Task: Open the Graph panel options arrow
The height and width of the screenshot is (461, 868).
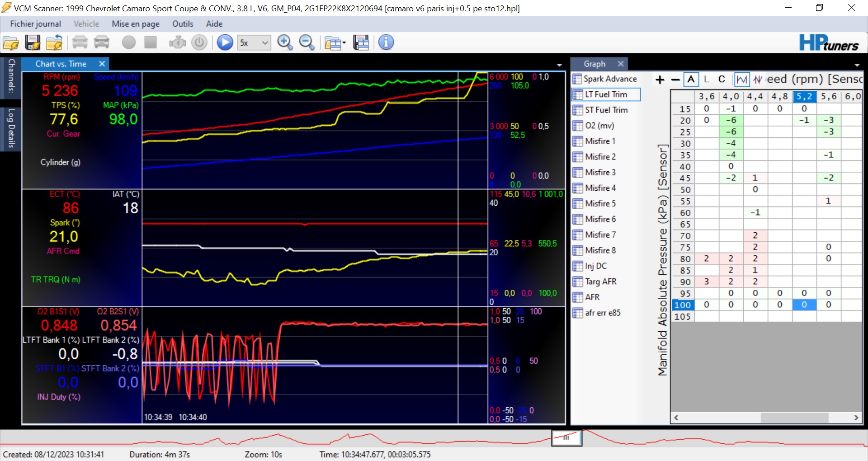Action: click(x=857, y=65)
